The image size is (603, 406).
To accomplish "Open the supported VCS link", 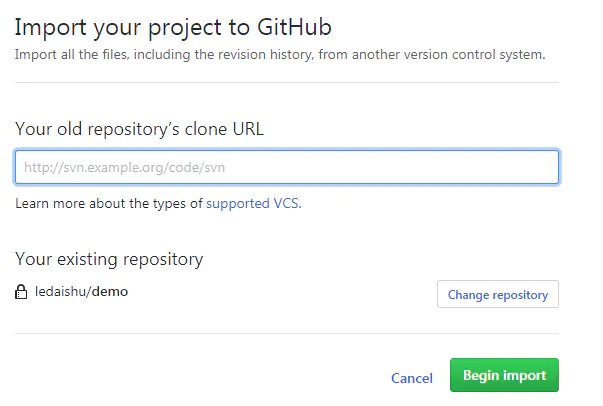I will pos(253,204).
